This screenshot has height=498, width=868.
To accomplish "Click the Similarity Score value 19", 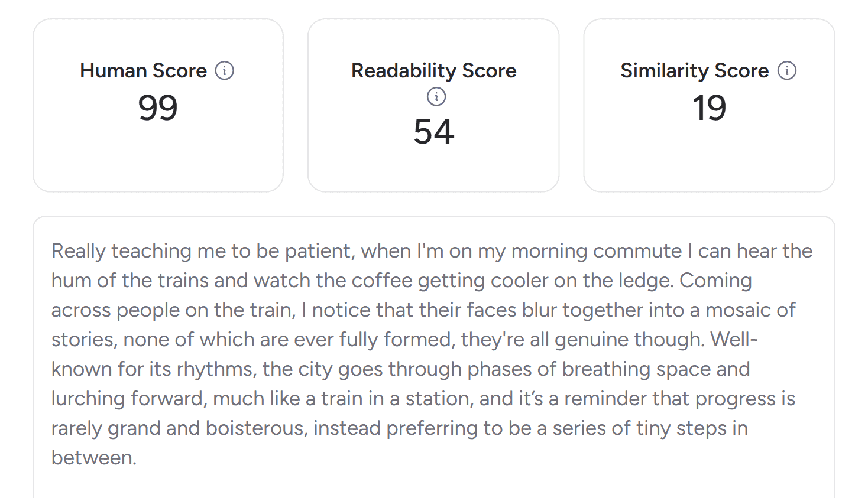I will tap(709, 108).
